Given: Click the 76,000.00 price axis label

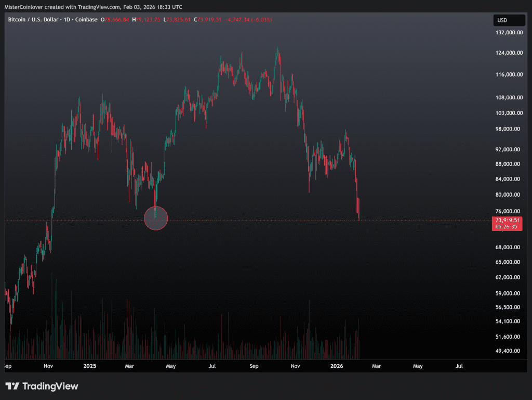Looking at the screenshot, I should pyautogui.click(x=507, y=211).
